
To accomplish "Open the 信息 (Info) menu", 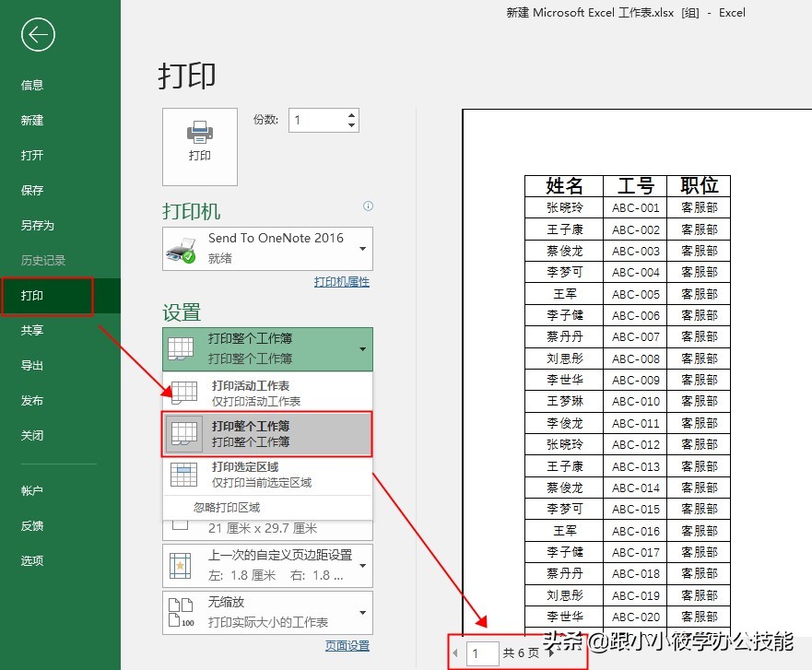I will (32, 85).
